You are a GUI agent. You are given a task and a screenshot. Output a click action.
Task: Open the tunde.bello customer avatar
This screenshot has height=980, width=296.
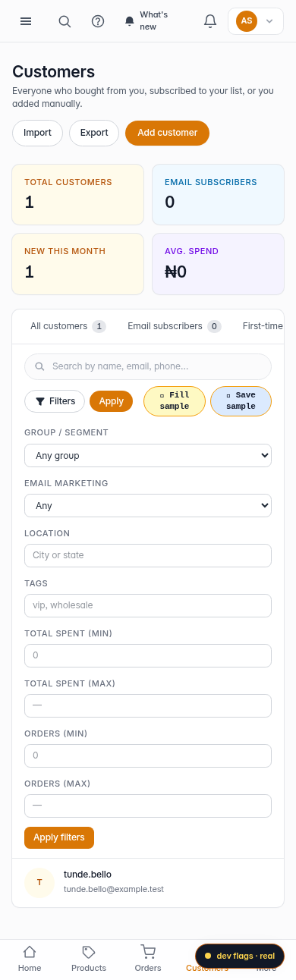[x=39, y=883]
